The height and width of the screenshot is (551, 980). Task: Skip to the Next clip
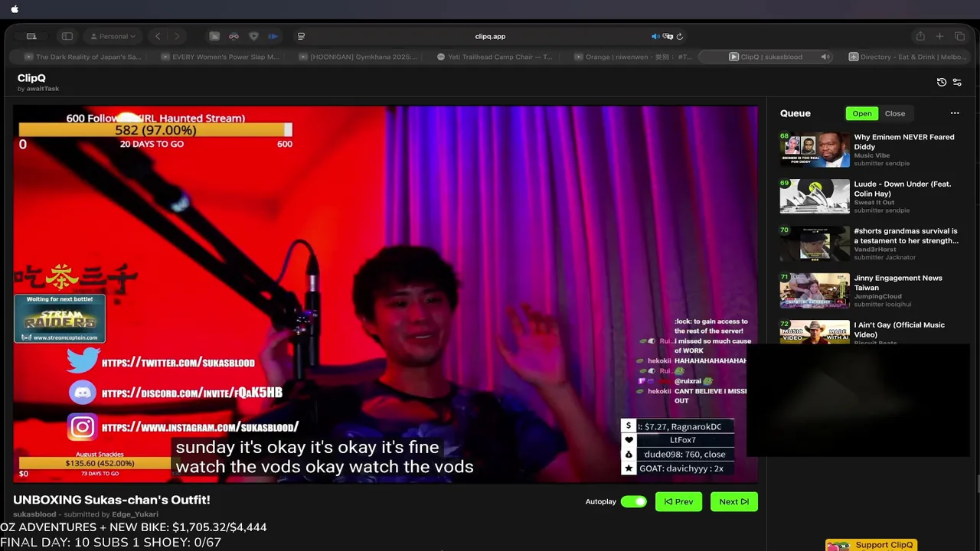pyautogui.click(x=733, y=502)
